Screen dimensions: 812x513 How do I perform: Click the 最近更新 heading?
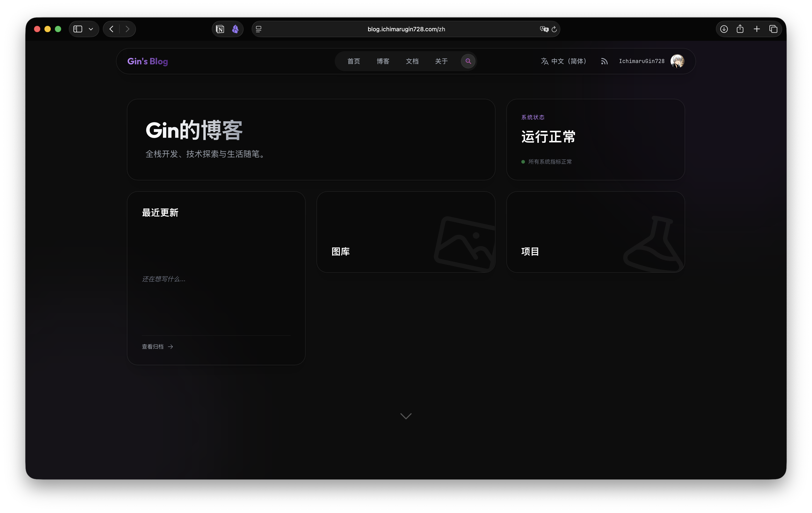coord(160,213)
